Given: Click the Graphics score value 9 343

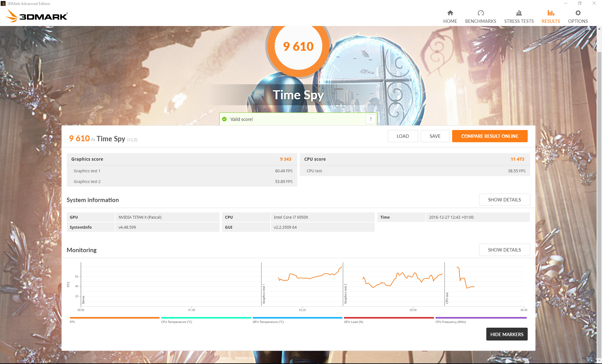Looking at the screenshot, I should coord(285,159).
